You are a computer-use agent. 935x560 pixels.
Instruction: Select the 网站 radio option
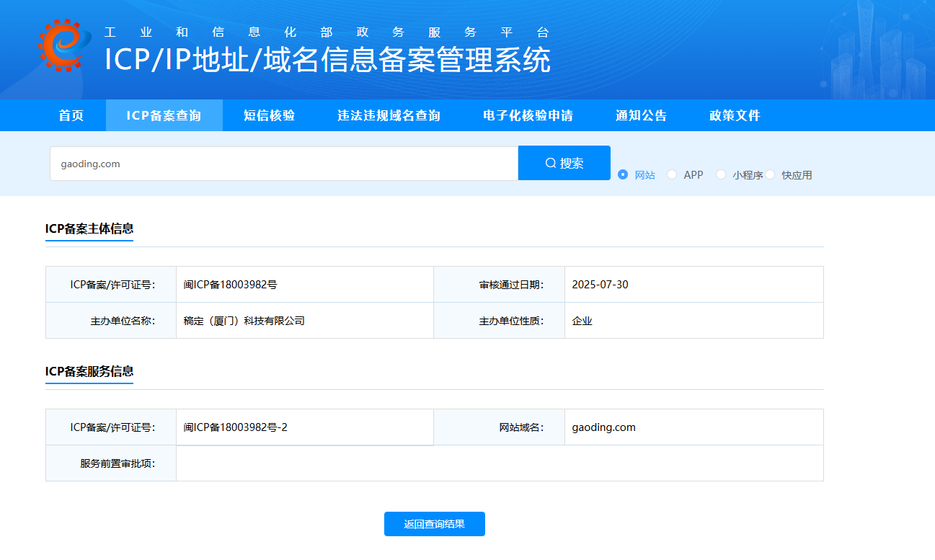[637, 174]
